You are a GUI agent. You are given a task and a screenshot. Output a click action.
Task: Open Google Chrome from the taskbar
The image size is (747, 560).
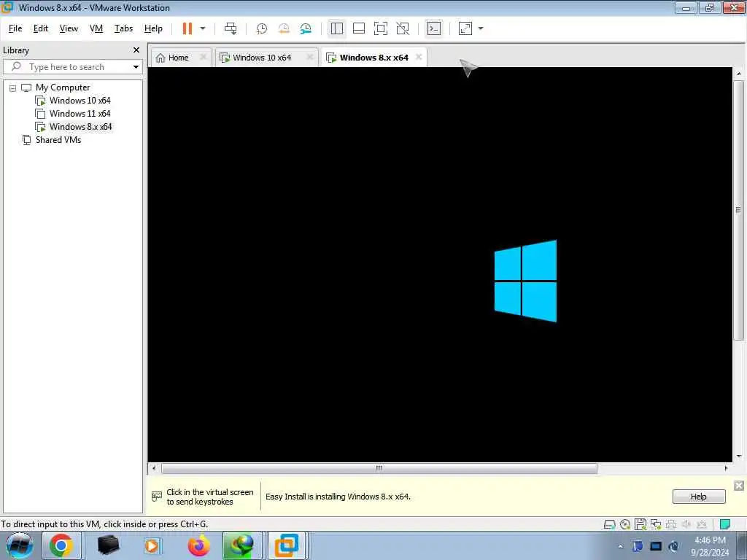61,545
